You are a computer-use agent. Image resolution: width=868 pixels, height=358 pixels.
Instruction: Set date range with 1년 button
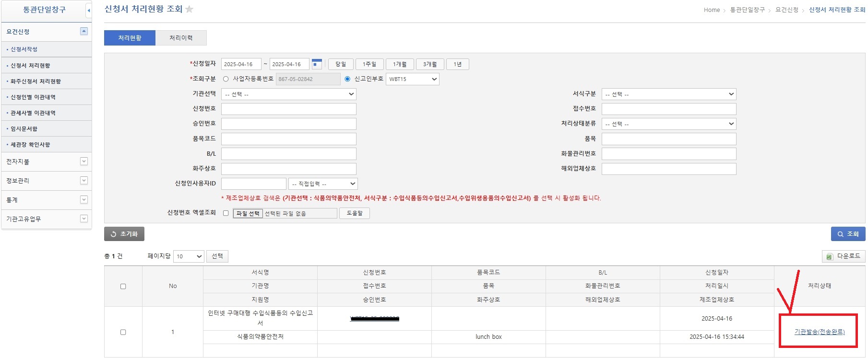(458, 64)
